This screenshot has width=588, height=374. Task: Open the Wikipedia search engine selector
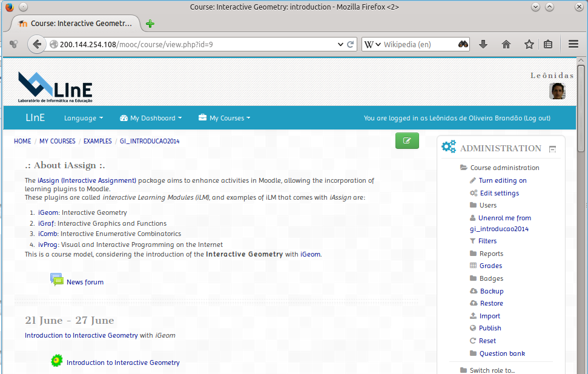[372, 44]
